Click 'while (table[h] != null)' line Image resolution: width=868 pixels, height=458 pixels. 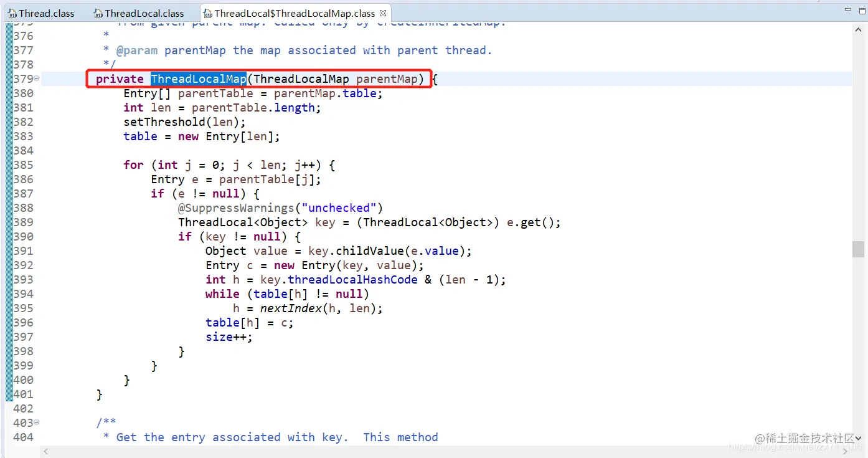pyautogui.click(x=287, y=294)
